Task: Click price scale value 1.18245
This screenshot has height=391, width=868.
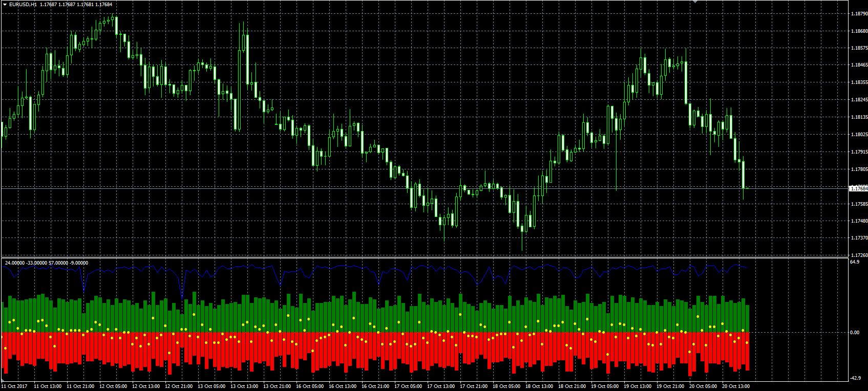Action: pos(859,100)
